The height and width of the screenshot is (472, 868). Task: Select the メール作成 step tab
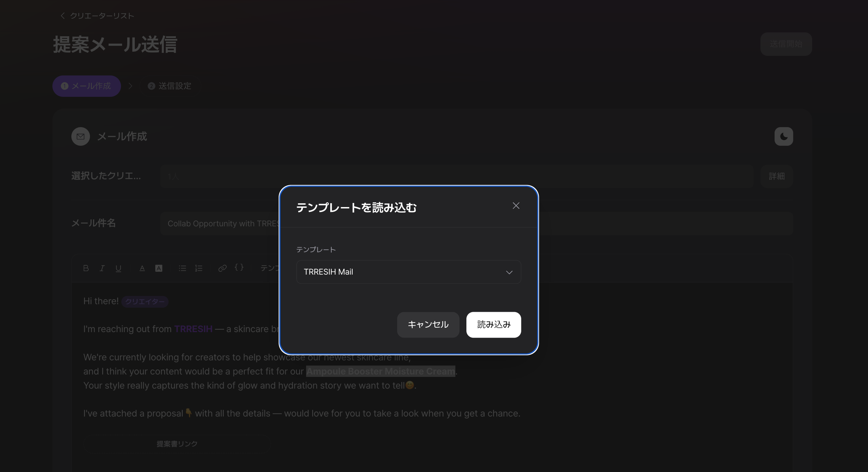click(x=87, y=86)
